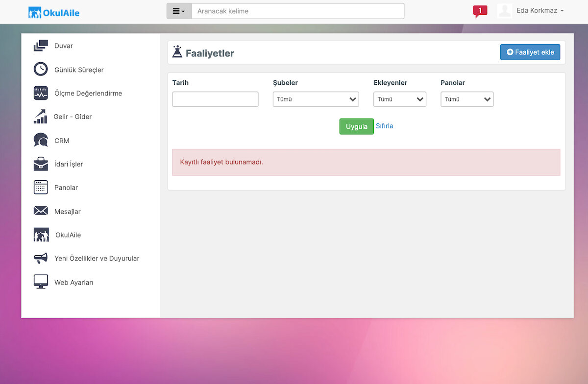Open Mesajlar text label in sidebar
This screenshot has width=588, height=384.
point(68,212)
